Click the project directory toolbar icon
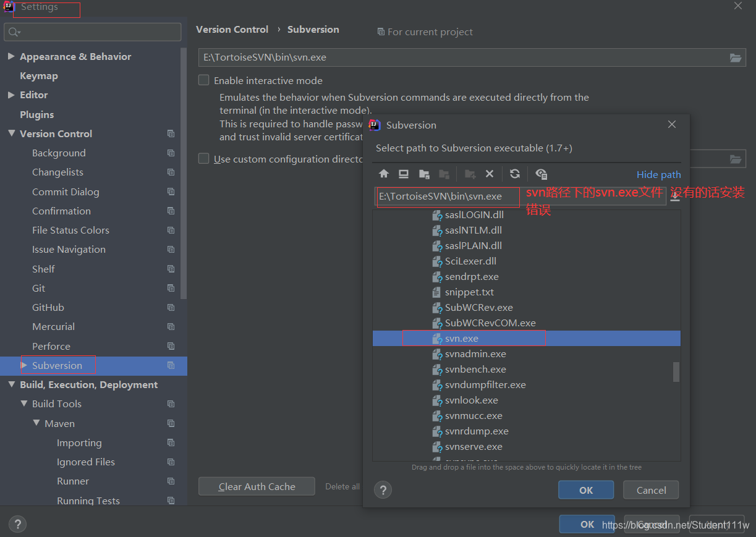The width and height of the screenshot is (756, 537). tap(424, 174)
